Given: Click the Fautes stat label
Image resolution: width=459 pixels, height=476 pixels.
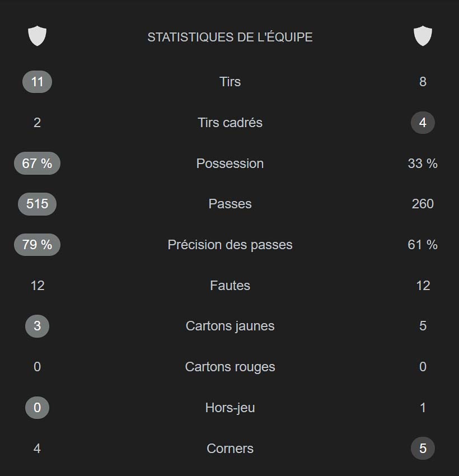Looking at the screenshot, I should click(230, 286).
